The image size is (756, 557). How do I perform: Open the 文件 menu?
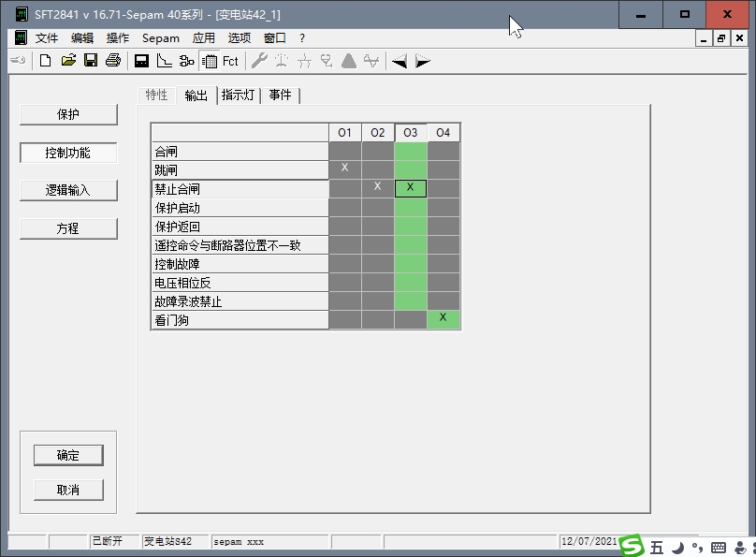pyautogui.click(x=46, y=38)
